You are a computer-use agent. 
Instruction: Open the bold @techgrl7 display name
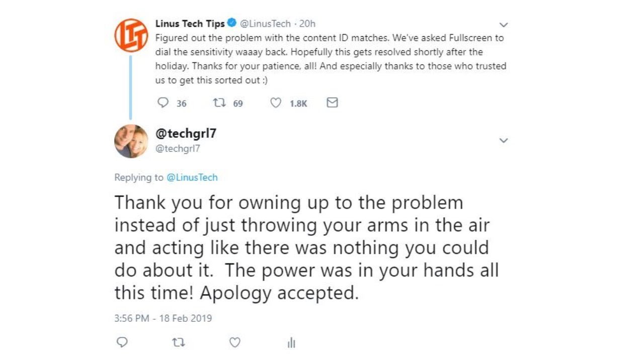(186, 134)
